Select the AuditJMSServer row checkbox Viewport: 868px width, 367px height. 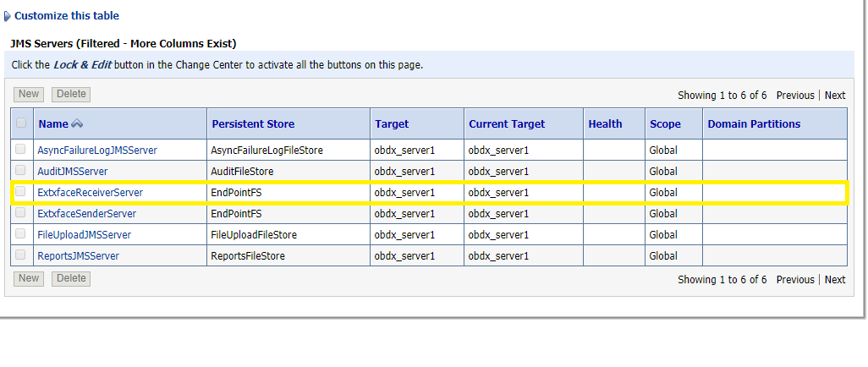pyautogui.click(x=21, y=171)
